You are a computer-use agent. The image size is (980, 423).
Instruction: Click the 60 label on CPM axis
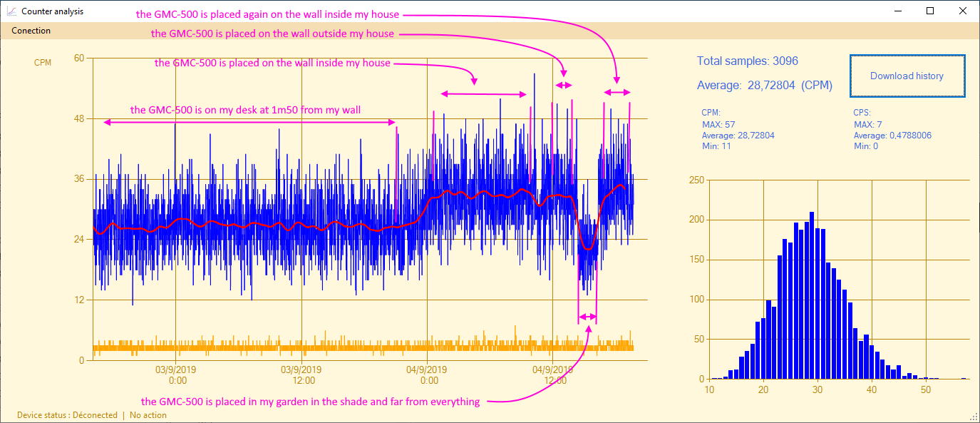[79, 58]
